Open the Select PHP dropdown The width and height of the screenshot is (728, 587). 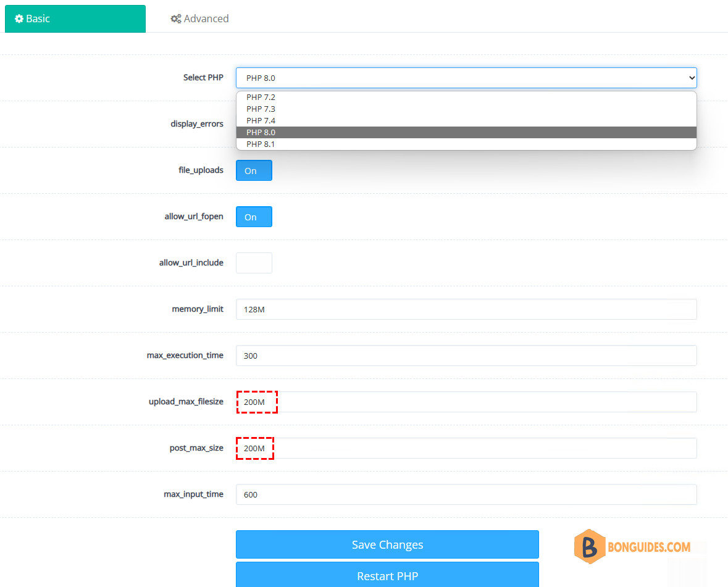point(466,78)
